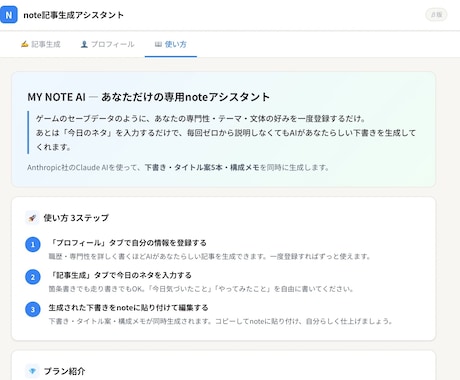Screen dimensions: 460x380
Task: Click the book icon on 使い方 tab
Action: tap(158, 44)
